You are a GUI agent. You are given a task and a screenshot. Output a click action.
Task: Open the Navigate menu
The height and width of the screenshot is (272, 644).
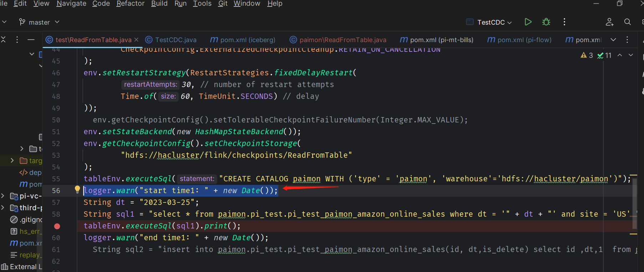[71, 4]
